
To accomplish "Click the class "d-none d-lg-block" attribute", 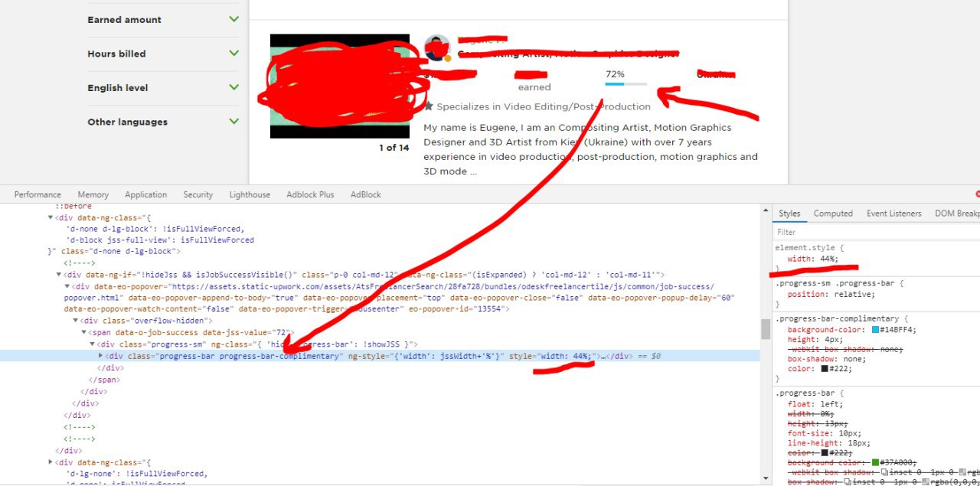I will pos(119,251).
